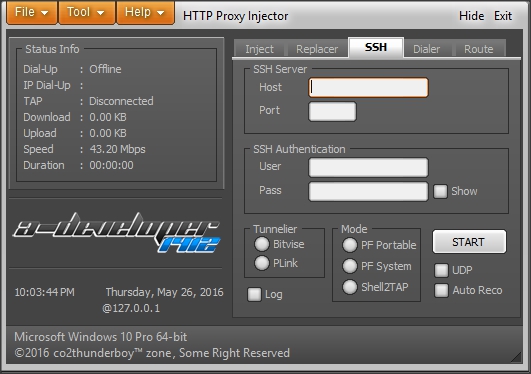Click the SSH Pass input field
This screenshot has width=531, height=374.
pos(368,191)
